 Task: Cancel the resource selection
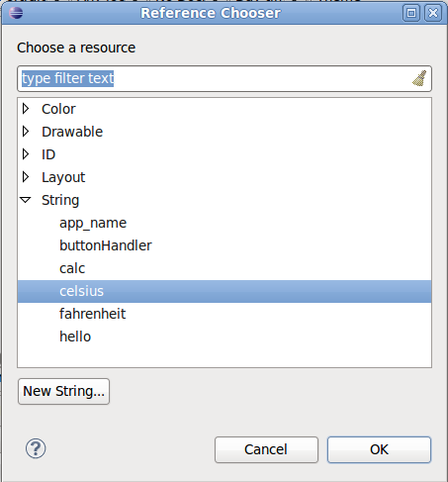click(266, 449)
